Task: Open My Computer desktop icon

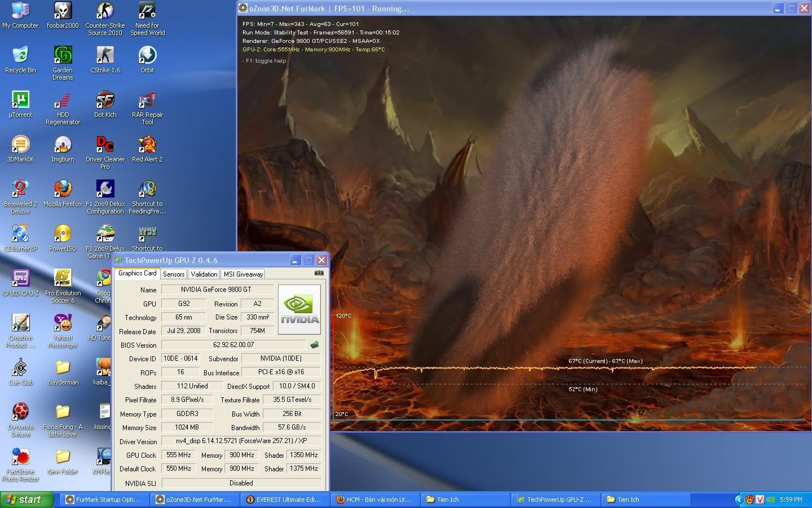Action: (x=20, y=15)
